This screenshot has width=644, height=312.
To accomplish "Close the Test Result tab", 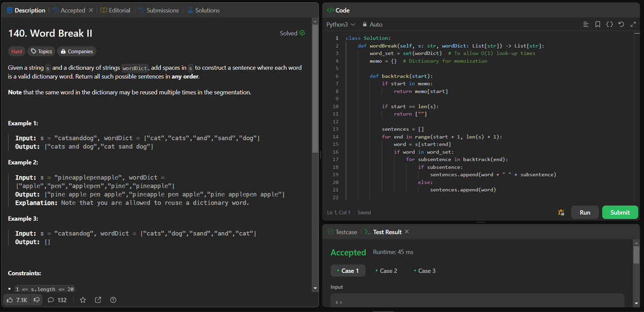I will click(406, 231).
